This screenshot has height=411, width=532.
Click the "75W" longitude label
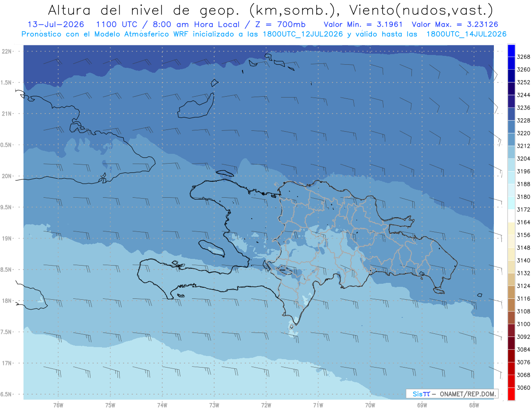110,405
